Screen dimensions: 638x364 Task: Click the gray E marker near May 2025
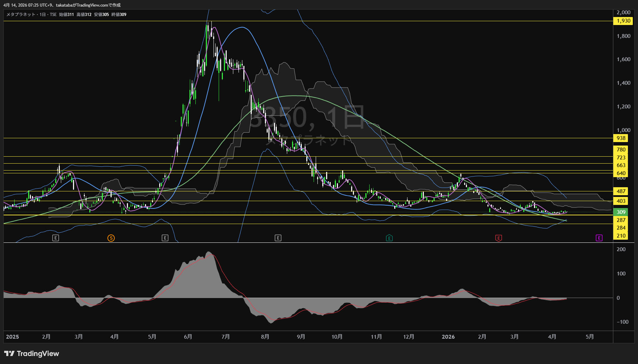pyautogui.click(x=165, y=238)
